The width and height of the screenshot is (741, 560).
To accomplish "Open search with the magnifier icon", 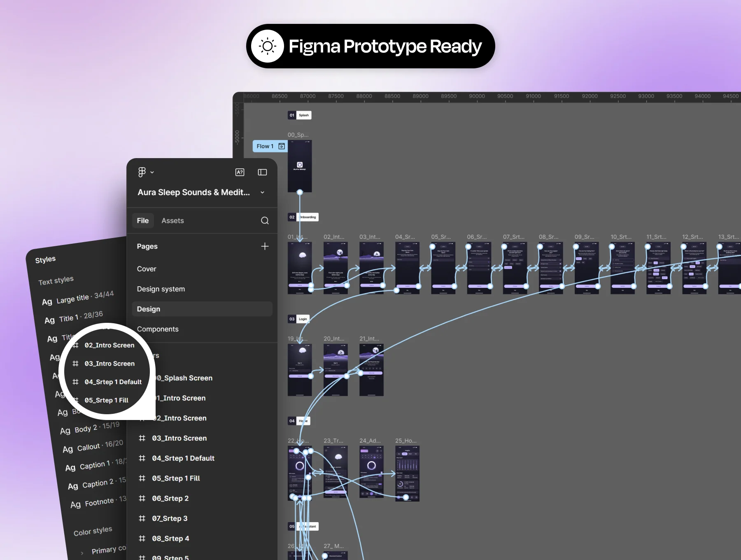I will 265,221.
